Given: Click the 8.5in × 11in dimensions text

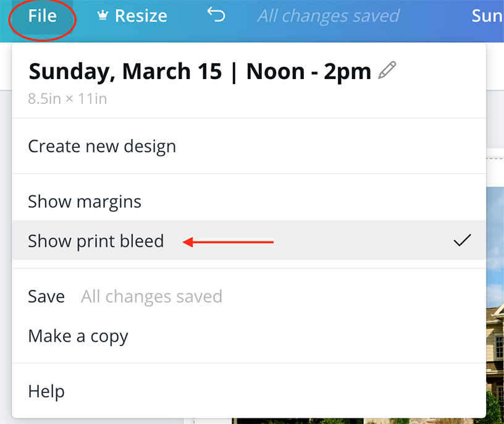Looking at the screenshot, I should [x=67, y=98].
